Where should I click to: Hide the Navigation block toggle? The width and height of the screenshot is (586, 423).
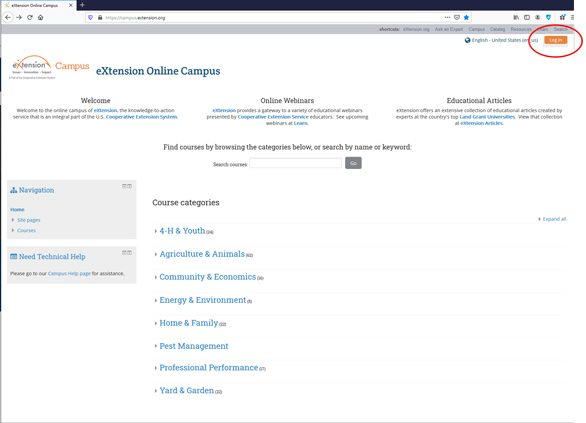pyautogui.click(x=124, y=186)
